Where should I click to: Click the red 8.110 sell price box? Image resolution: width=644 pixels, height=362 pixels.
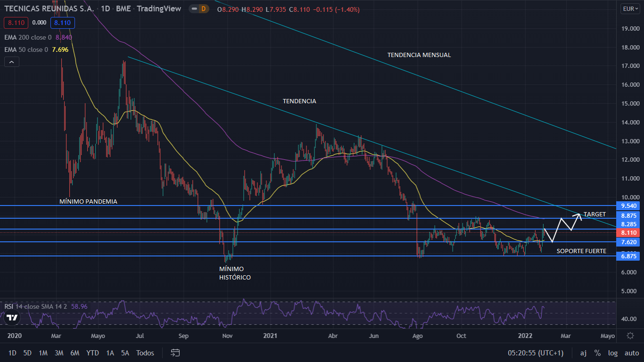point(16,22)
